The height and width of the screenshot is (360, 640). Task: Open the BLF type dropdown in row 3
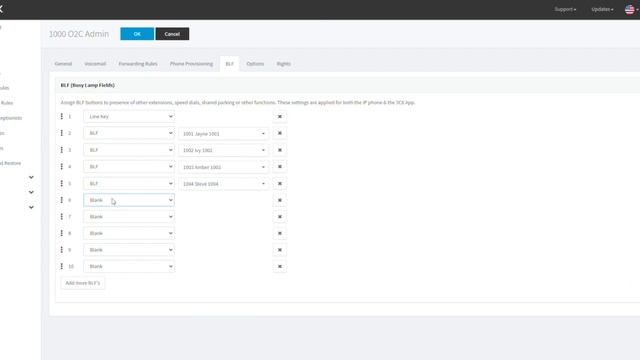(x=129, y=150)
